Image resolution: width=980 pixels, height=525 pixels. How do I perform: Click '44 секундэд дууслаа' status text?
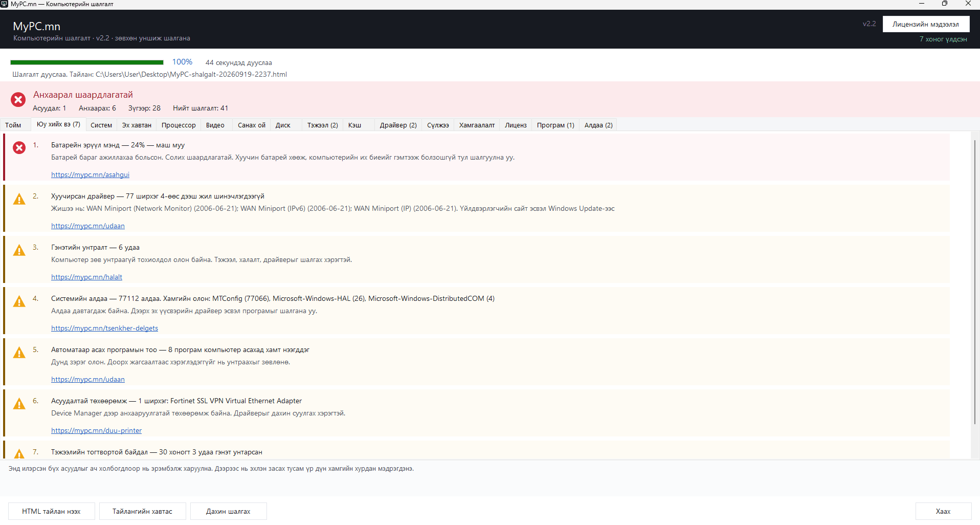point(238,62)
